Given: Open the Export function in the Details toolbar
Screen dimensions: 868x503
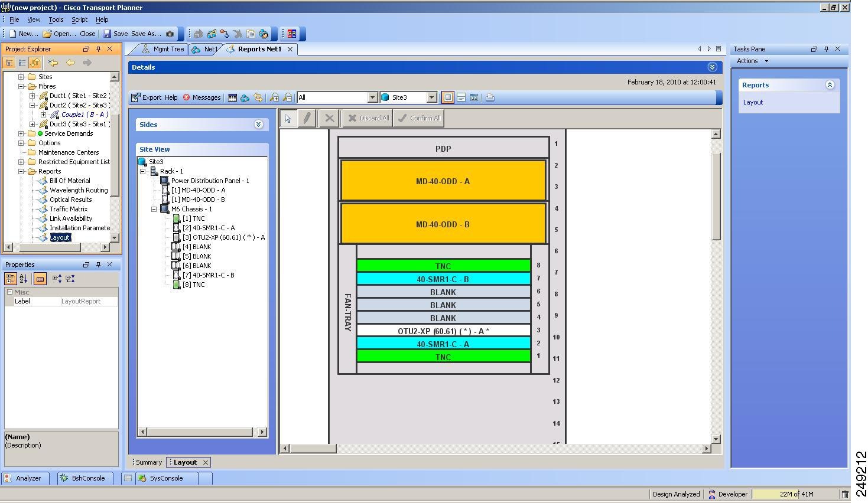Looking at the screenshot, I should [153, 97].
